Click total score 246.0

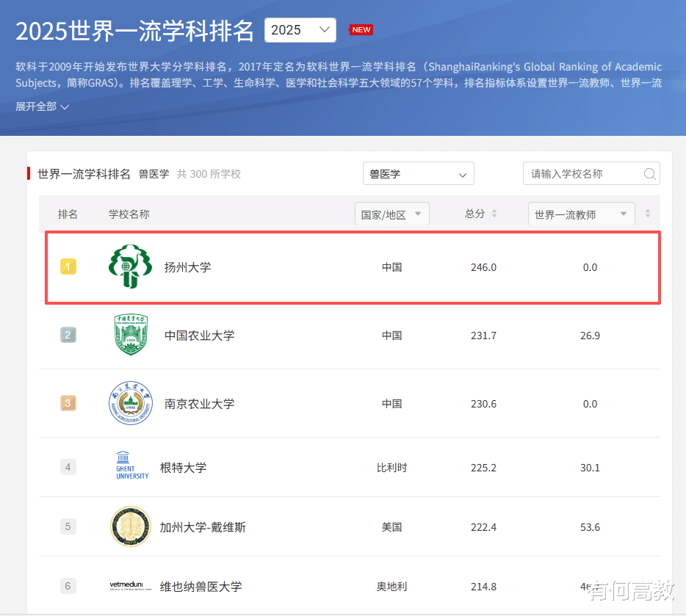pyautogui.click(x=483, y=267)
